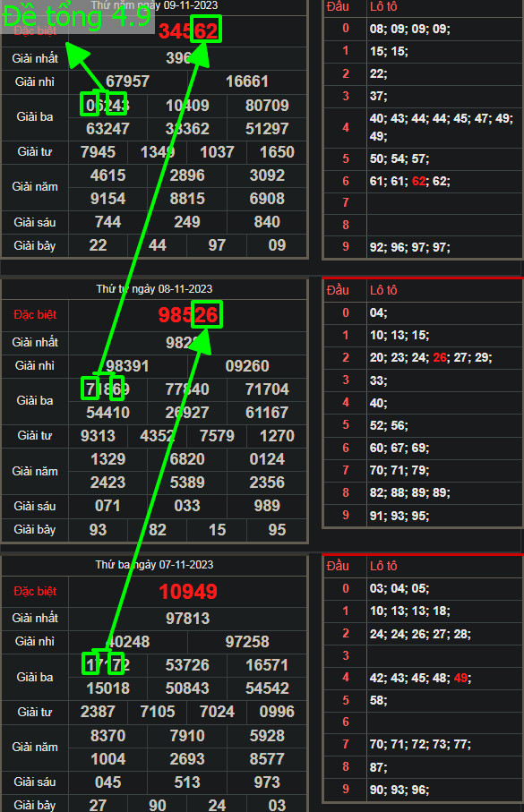Select the number 16661
The height and width of the screenshot is (812, 524).
pos(247,81)
